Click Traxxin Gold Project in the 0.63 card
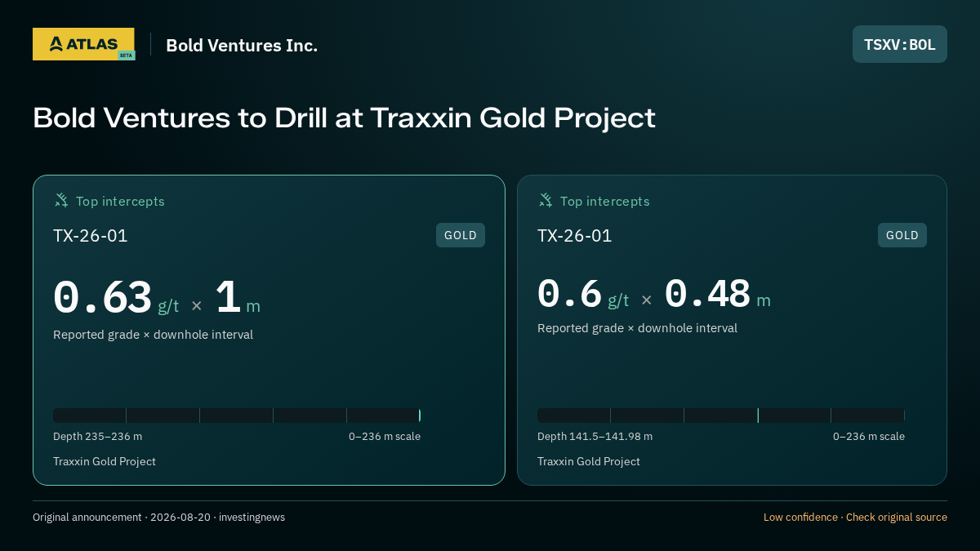Image resolution: width=980 pixels, height=551 pixels. [x=105, y=461]
